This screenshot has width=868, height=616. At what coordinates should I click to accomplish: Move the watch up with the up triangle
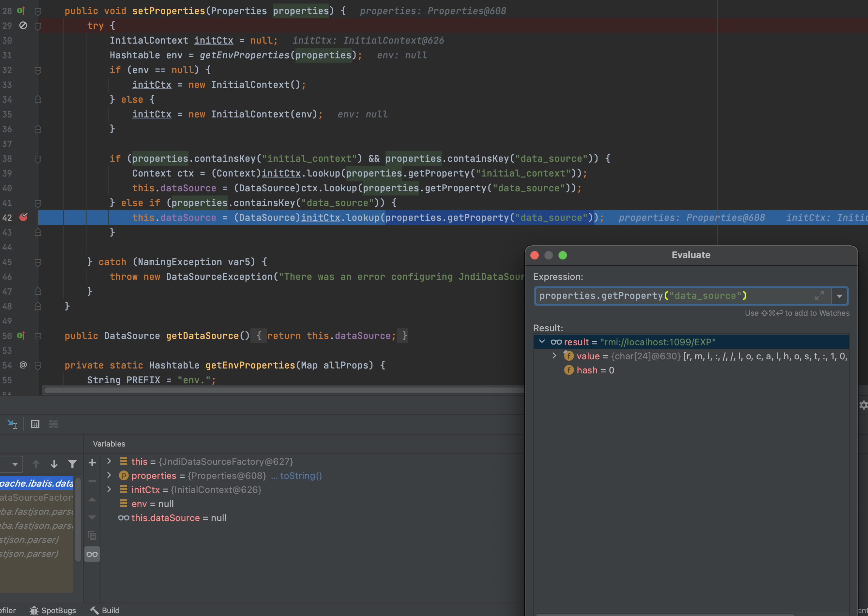pyautogui.click(x=92, y=500)
